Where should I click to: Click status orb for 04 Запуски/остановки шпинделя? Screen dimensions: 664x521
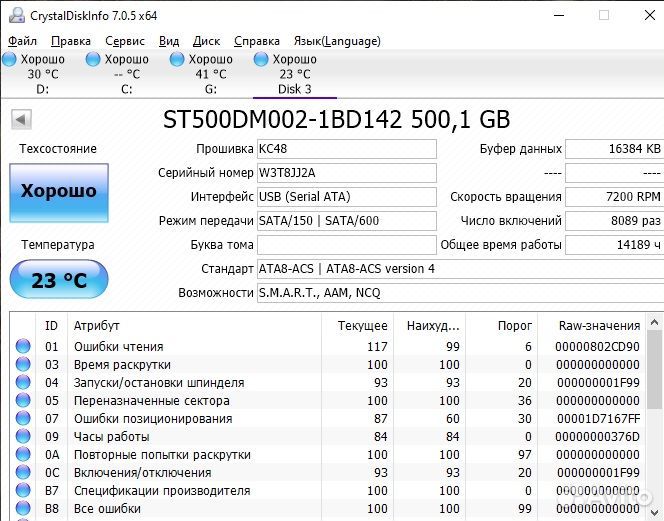point(23,382)
